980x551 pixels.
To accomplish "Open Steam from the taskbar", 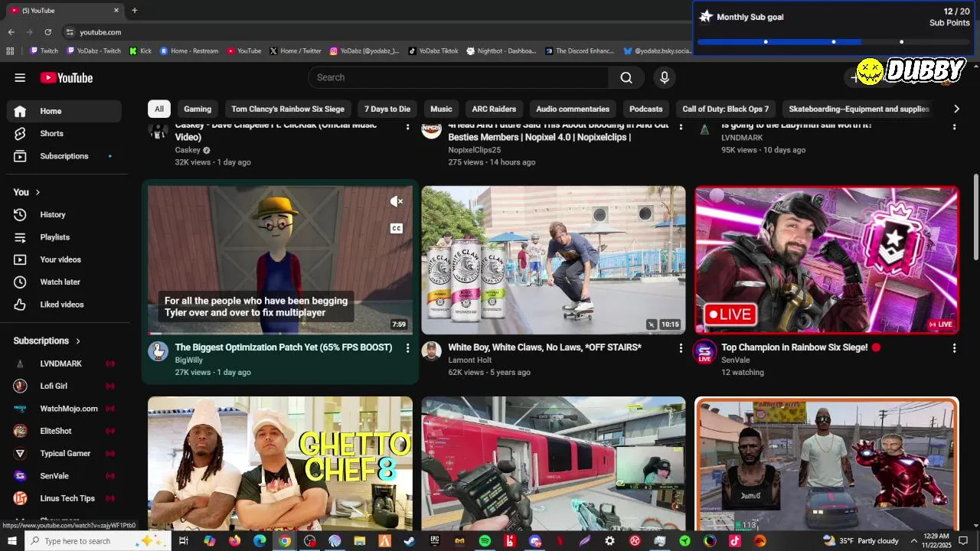I will (x=410, y=541).
